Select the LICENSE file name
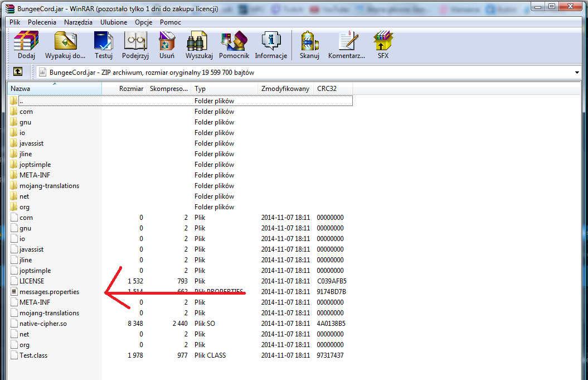Screen dimensions: 588x380 coord(32,281)
